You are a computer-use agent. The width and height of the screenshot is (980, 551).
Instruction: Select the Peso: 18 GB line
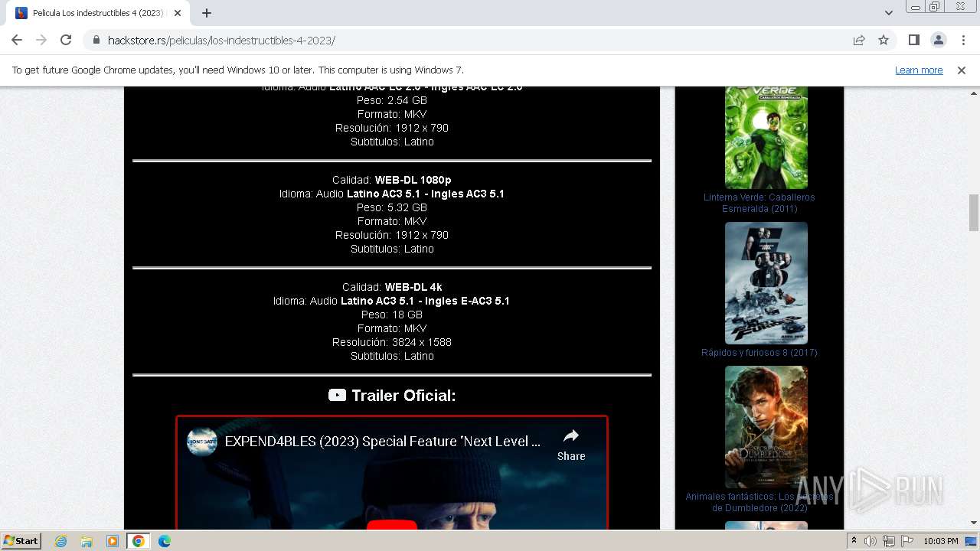click(392, 315)
